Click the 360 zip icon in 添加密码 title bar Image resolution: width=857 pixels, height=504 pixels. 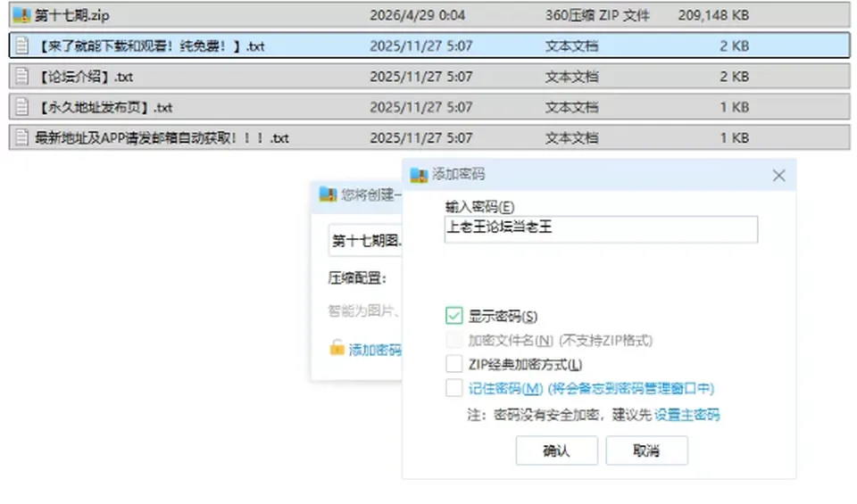(x=419, y=175)
